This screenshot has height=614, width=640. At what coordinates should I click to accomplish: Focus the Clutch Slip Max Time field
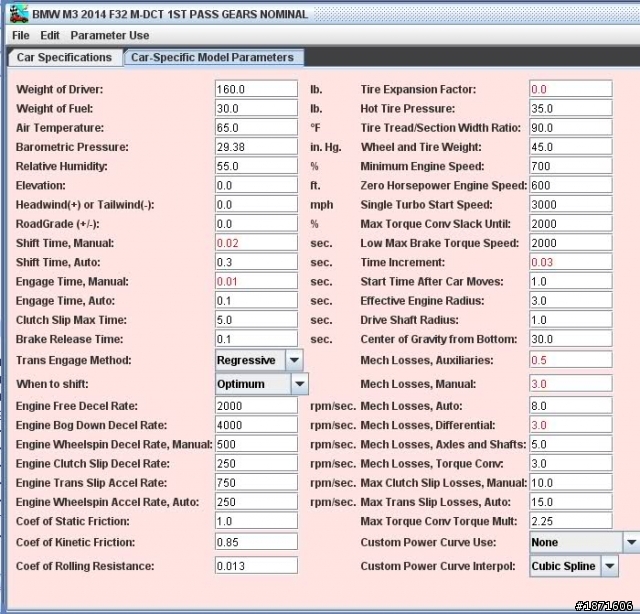point(256,320)
